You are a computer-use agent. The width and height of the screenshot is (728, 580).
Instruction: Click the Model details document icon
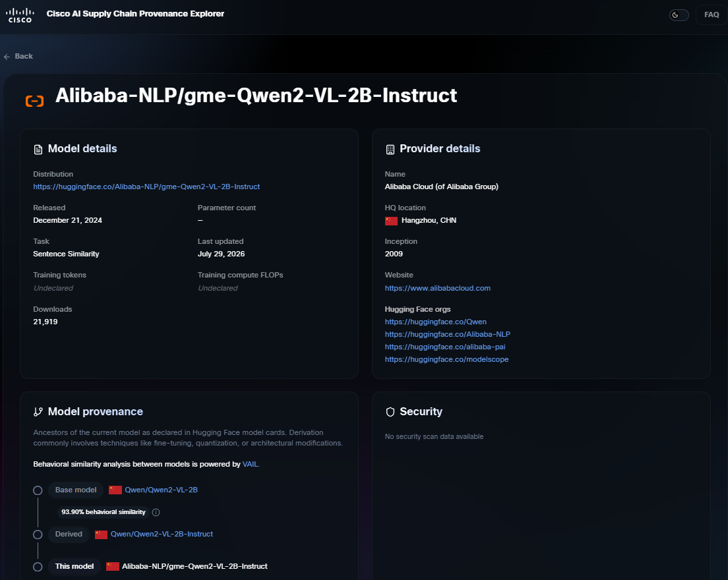coord(38,149)
